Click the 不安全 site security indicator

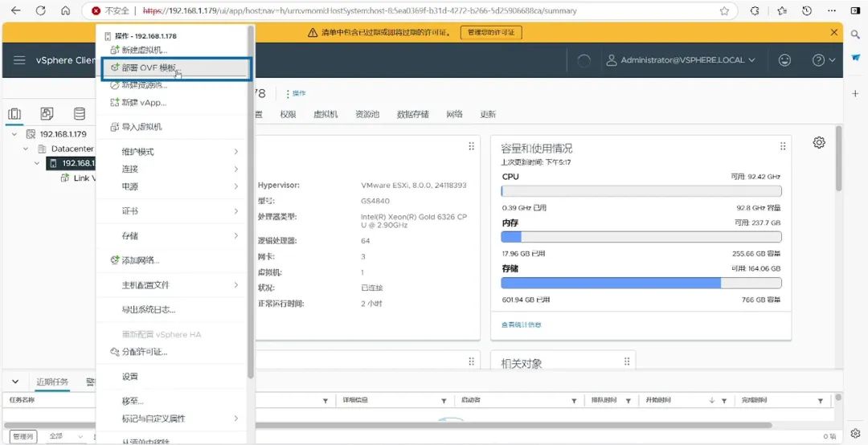(x=110, y=10)
